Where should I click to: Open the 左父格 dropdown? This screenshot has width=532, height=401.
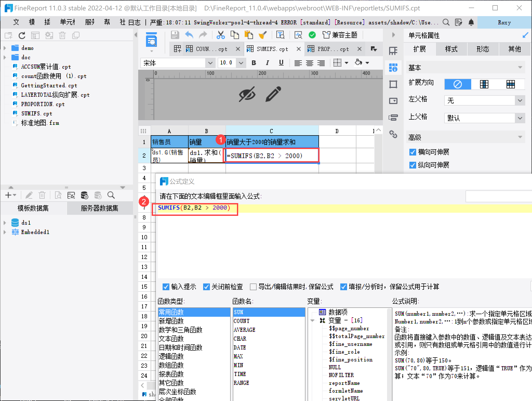(520, 101)
